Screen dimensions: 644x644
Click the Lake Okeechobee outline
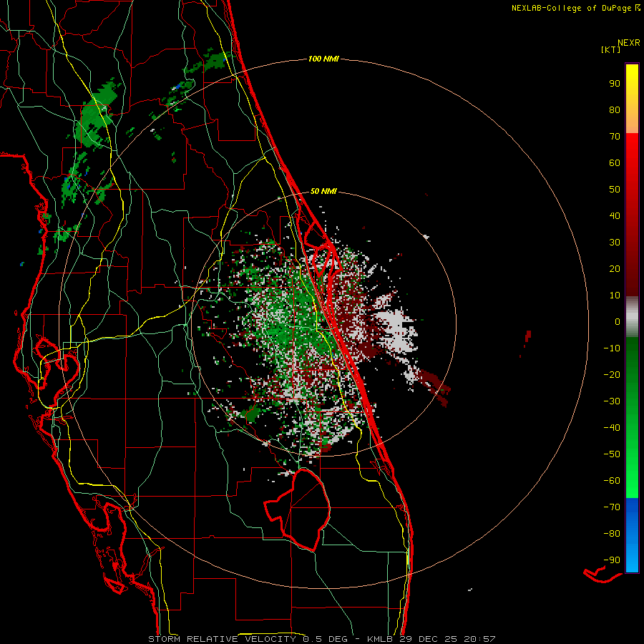pos(297,509)
